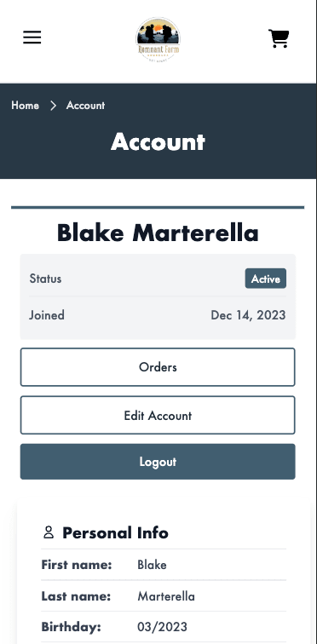Open Edit Account
The height and width of the screenshot is (644, 317).
pyautogui.click(x=158, y=415)
